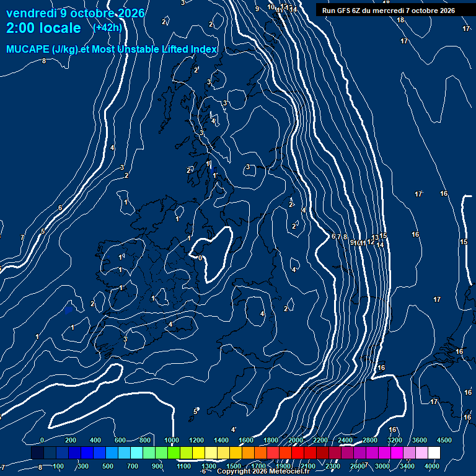Viewport: 476px width, 476px height.
Task: Click the "3000" legend label
Action: (382, 466)
